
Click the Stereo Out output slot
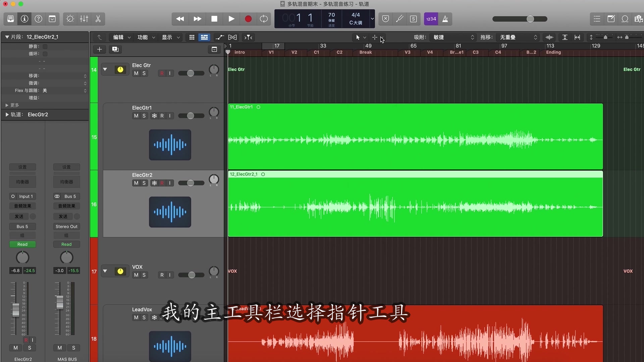pos(66,227)
